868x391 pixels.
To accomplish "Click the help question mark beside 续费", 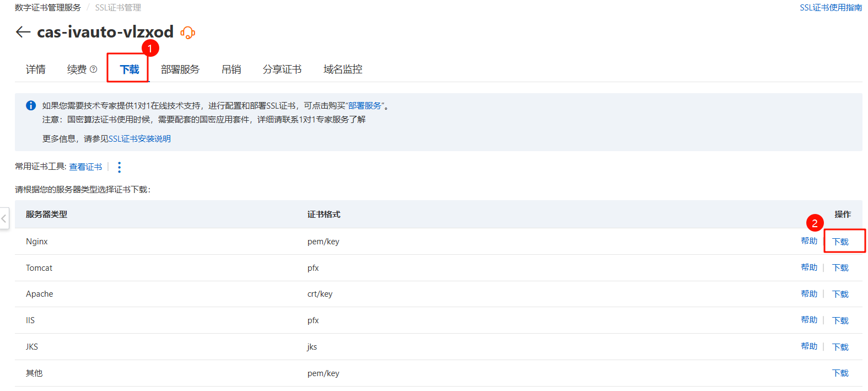I will pos(94,69).
